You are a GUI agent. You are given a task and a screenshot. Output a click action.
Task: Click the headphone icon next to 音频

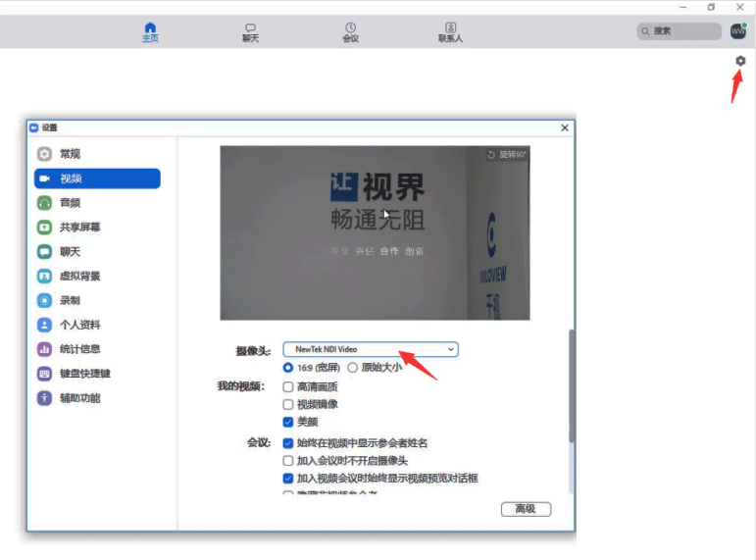(44, 203)
